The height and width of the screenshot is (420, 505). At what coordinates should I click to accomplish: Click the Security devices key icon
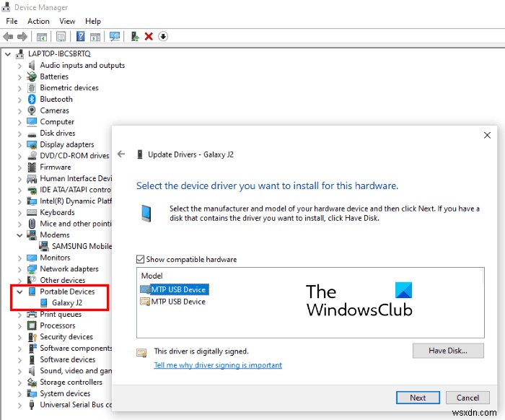click(32, 337)
